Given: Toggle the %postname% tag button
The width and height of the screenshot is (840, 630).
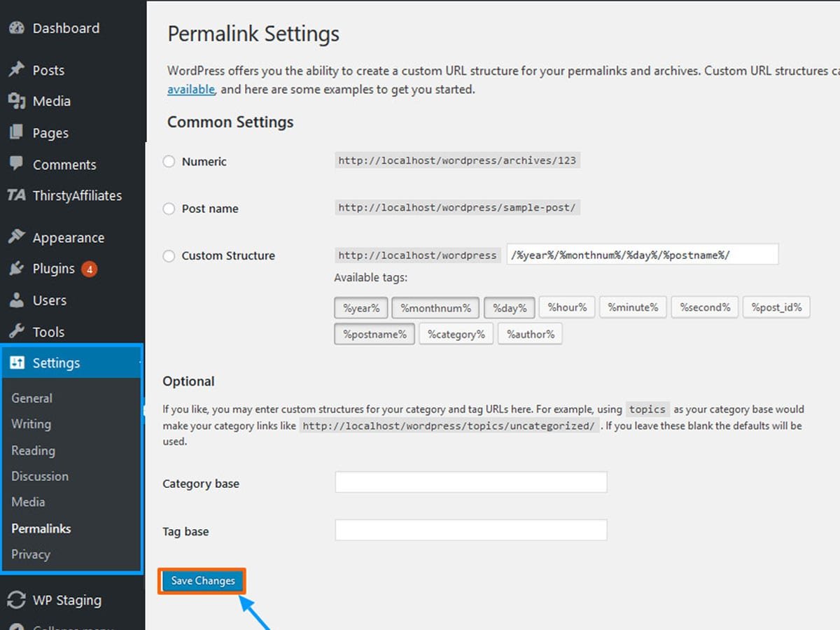Looking at the screenshot, I should click(x=374, y=334).
